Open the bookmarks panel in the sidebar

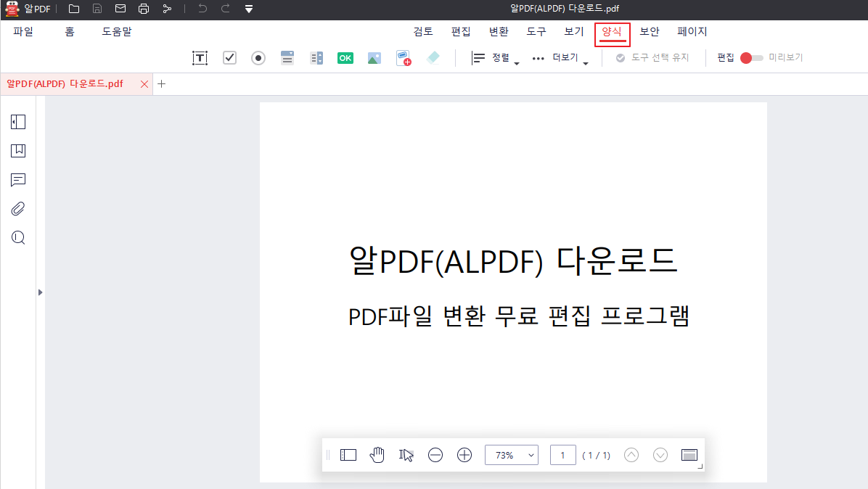[17, 151]
